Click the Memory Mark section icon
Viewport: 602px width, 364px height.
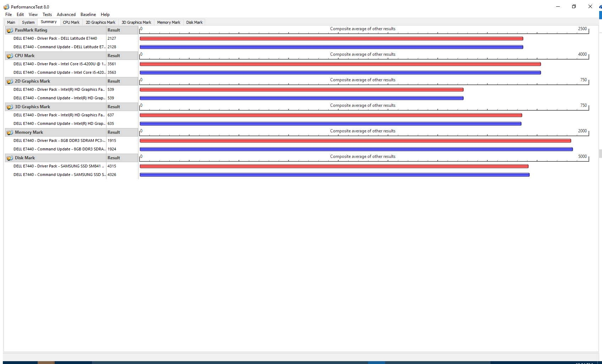[10, 132]
